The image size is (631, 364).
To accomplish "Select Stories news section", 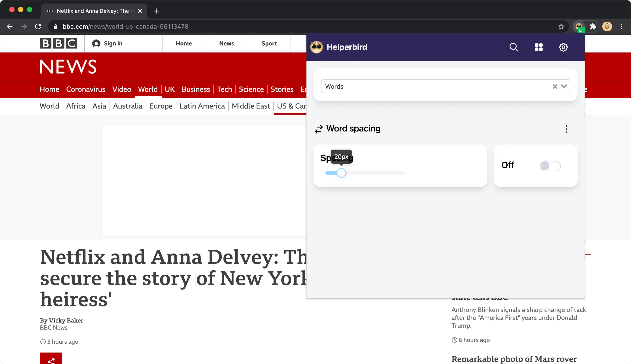I will (x=282, y=89).
